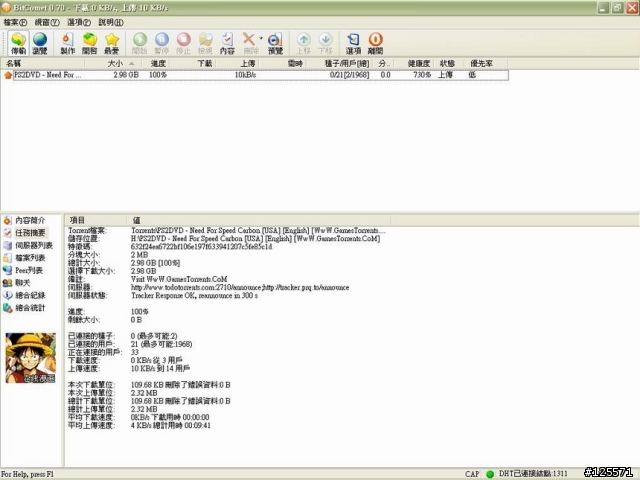
Task: Open the 瀏覽 browse globe icon
Action: (40, 43)
